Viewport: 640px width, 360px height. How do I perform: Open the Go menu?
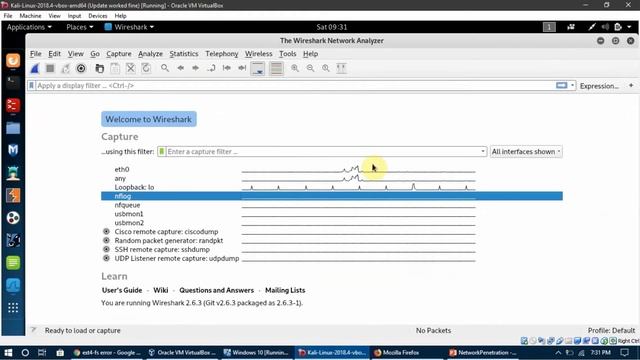tap(95, 54)
